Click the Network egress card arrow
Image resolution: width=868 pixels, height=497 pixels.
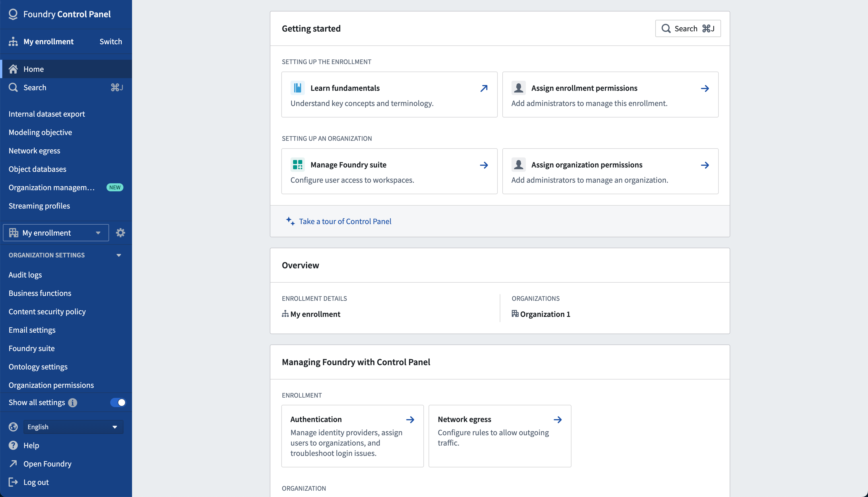coord(557,419)
